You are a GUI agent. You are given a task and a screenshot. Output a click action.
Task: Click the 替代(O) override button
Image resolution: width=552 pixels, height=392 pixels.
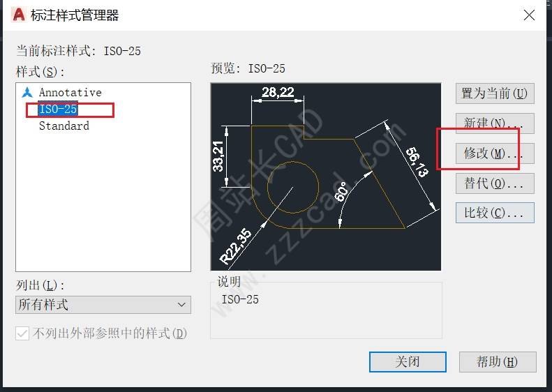click(495, 183)
